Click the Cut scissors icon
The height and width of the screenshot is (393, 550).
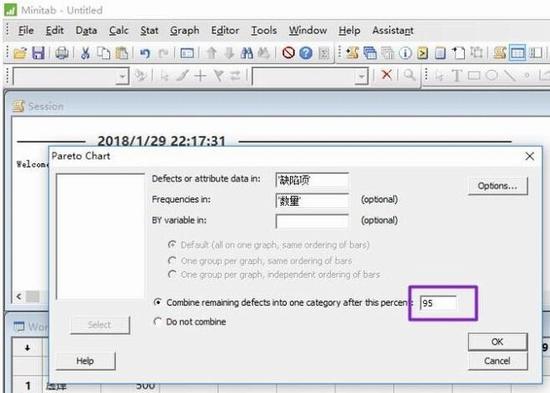click(x=85, y=53)
